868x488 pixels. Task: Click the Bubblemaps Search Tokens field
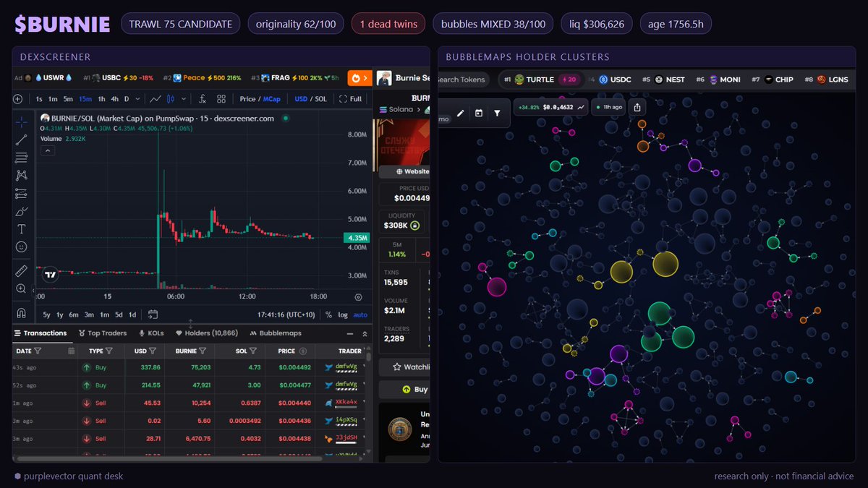(x=464, y=80)
